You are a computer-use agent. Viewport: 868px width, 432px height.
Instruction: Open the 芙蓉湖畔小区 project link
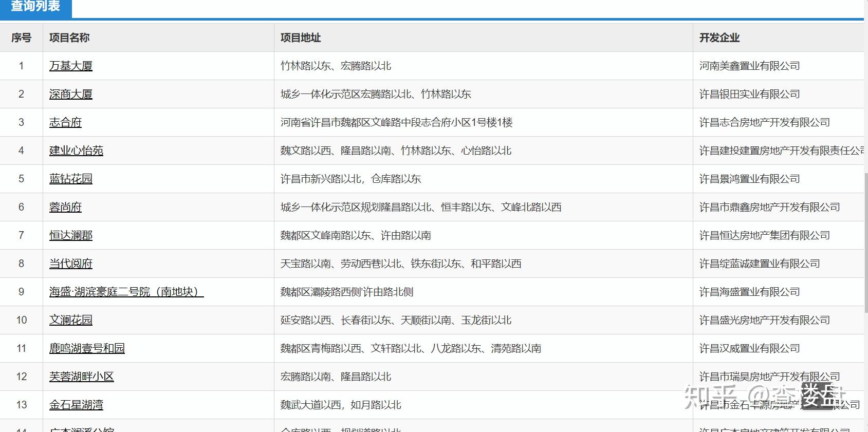tap(82, 377)
